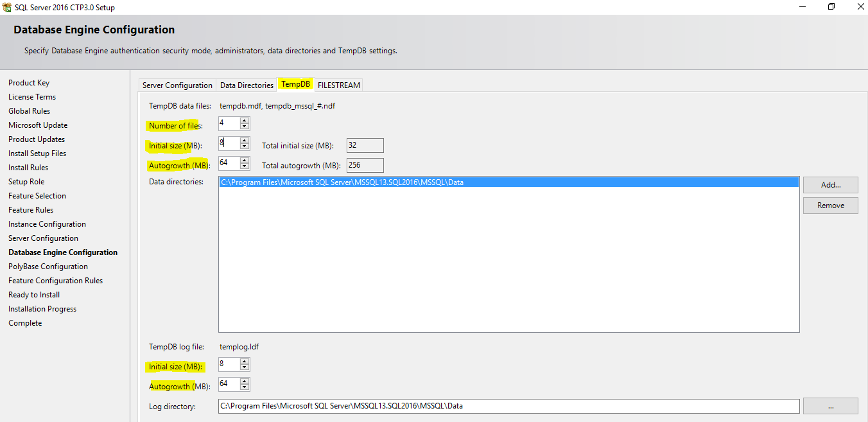Select the FILESTREAM tab

coord(338,85)
